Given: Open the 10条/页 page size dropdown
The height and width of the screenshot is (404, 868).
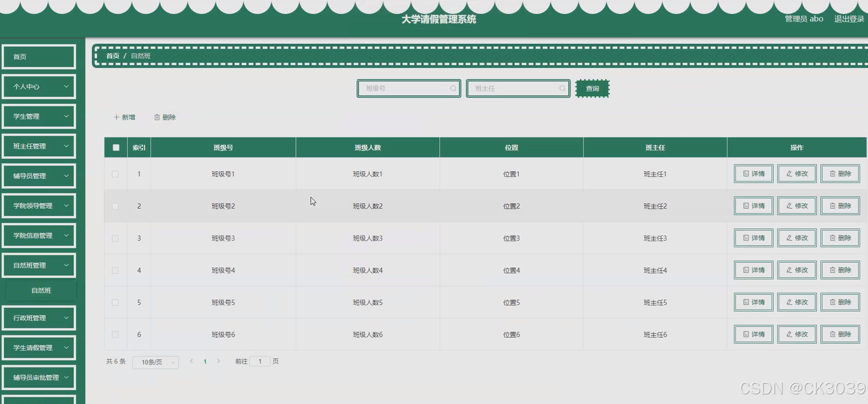Looking at the screenshot, I should (x=156, y=362).
